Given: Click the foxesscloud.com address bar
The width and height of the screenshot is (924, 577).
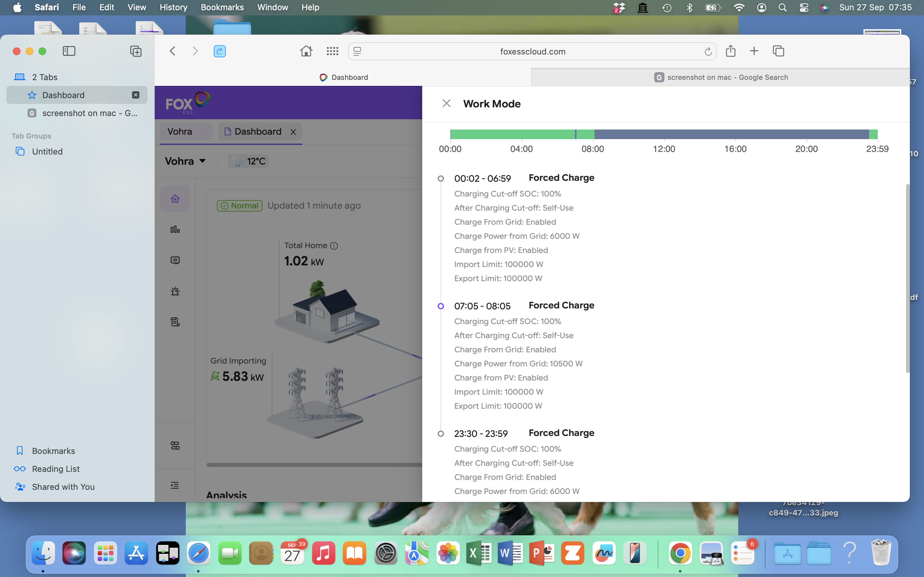Looking at the screenshot, I should point(532,52).
